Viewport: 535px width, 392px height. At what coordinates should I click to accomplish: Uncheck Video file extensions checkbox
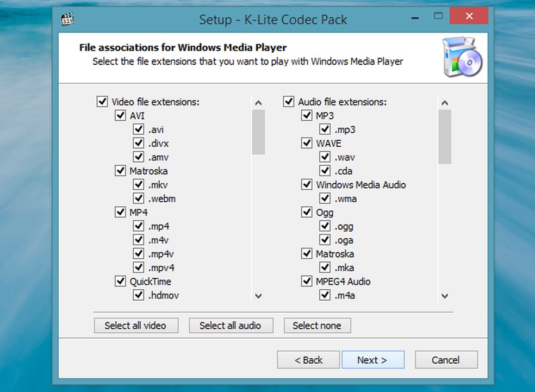point(102,101)
